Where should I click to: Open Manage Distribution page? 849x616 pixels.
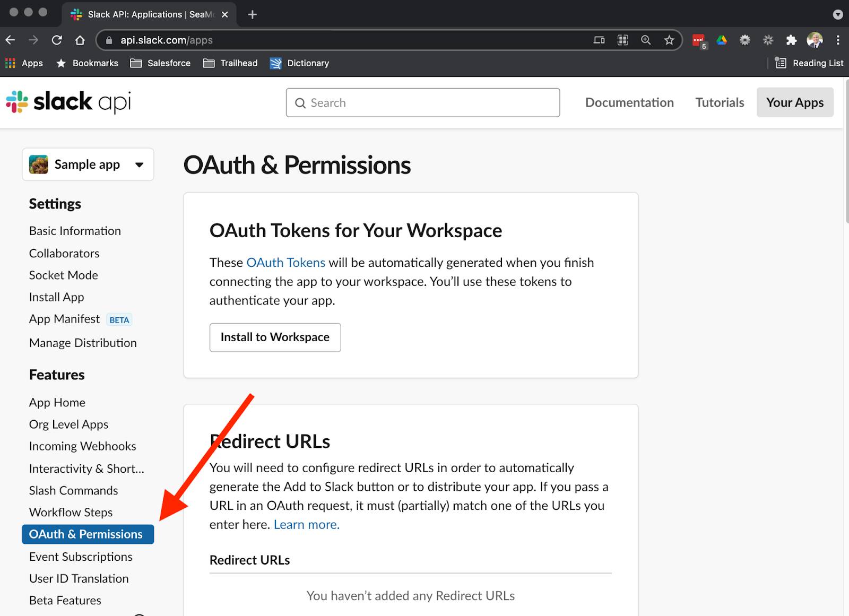(x=83, y=343)
